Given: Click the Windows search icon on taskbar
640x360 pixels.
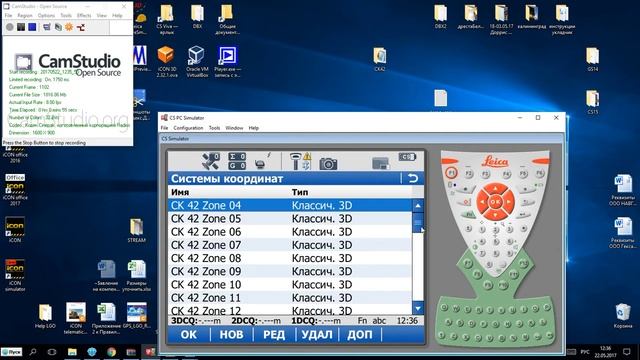Looking at the screenshot, I should [x=33, y=351].
